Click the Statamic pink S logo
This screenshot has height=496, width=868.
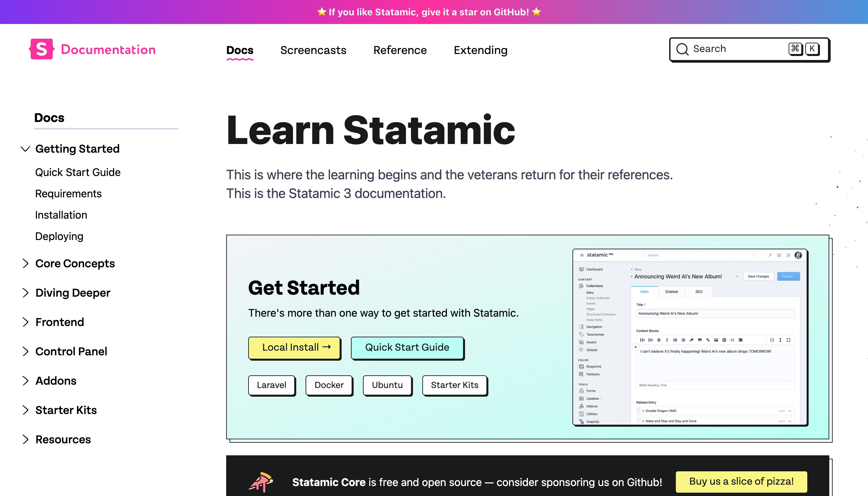[x=42, y=49]
